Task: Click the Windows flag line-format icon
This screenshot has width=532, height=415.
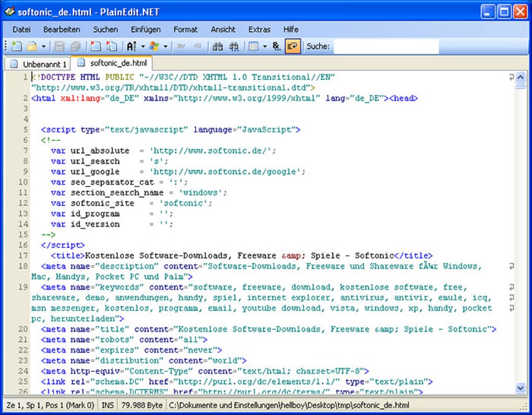Action: click(154, 46)
